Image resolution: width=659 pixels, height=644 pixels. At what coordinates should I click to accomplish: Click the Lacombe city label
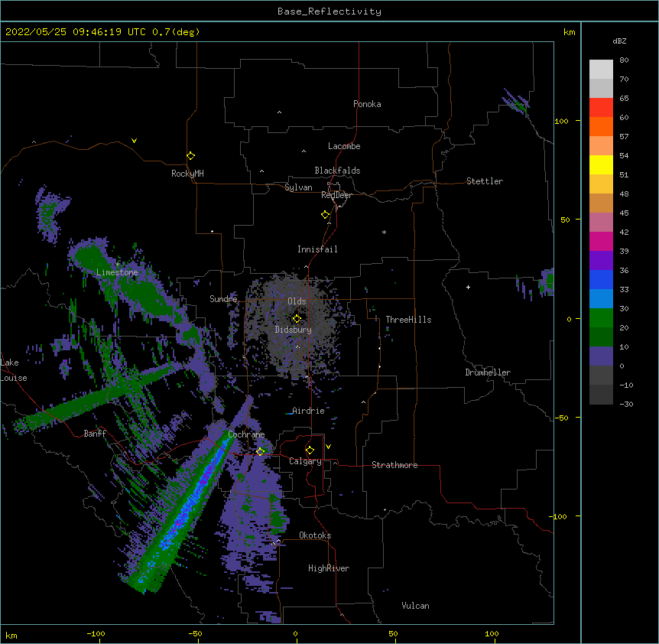click(344, 146)
